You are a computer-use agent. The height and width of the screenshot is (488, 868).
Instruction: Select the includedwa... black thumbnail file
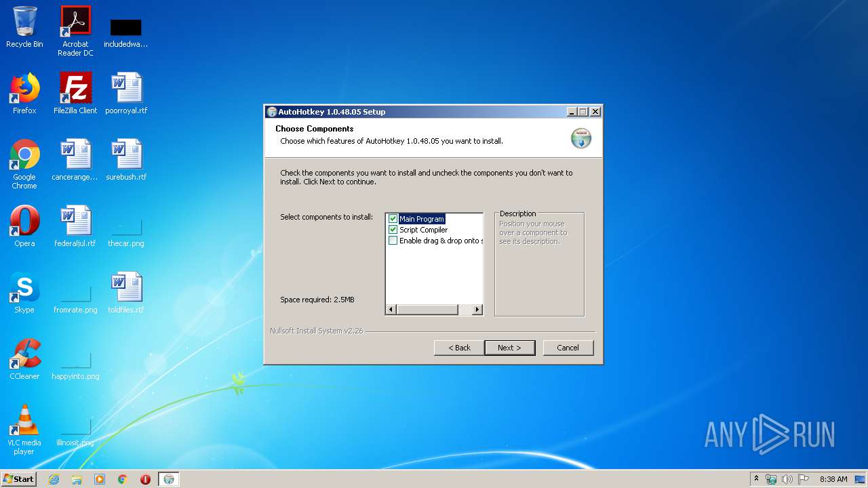[125, 33]
